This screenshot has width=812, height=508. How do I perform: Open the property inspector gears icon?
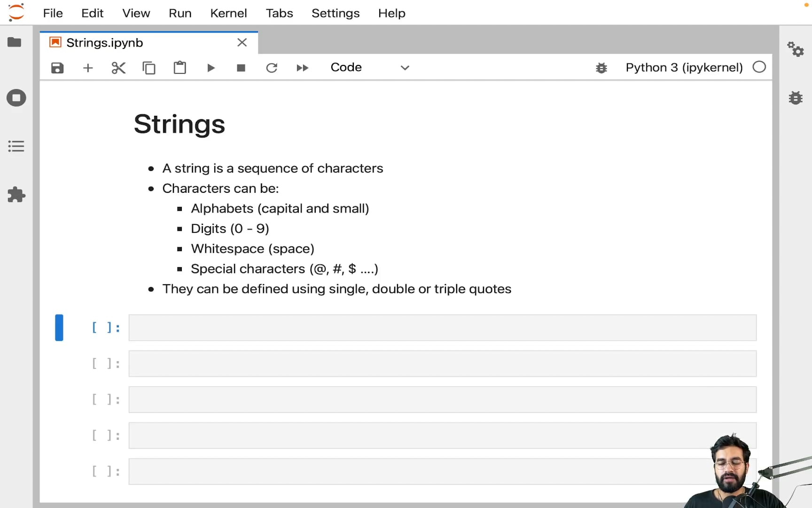[x=796, y=49]
